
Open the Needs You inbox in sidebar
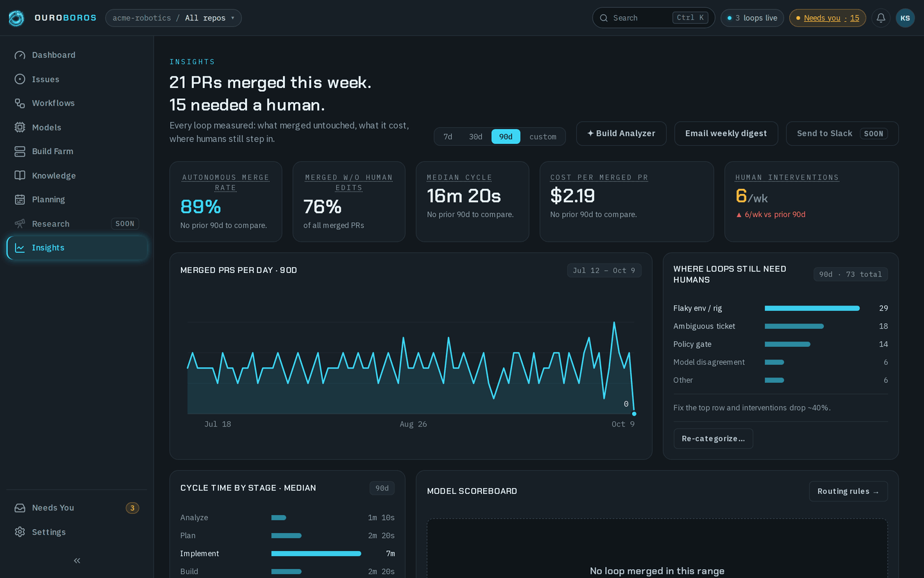click(77, 508)
